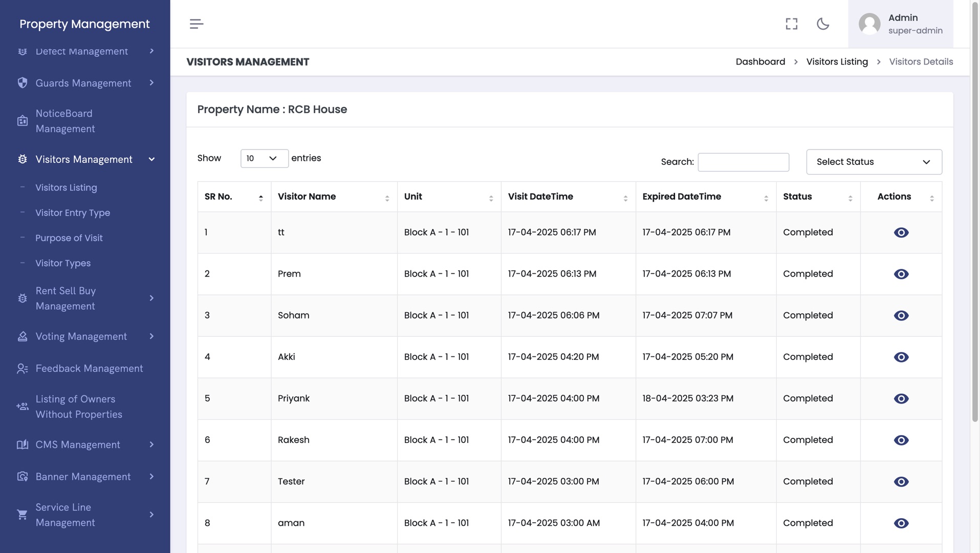Open the eye icon for visitor Soham
The width and height of the screenshot is (980, 553).
tap(901, 315)
